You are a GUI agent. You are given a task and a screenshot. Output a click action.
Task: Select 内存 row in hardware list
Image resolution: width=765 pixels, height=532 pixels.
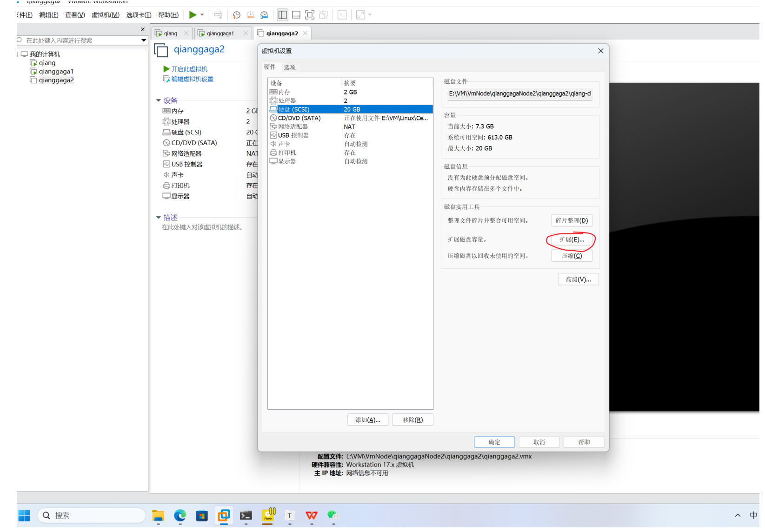click(x=351, y=92)
